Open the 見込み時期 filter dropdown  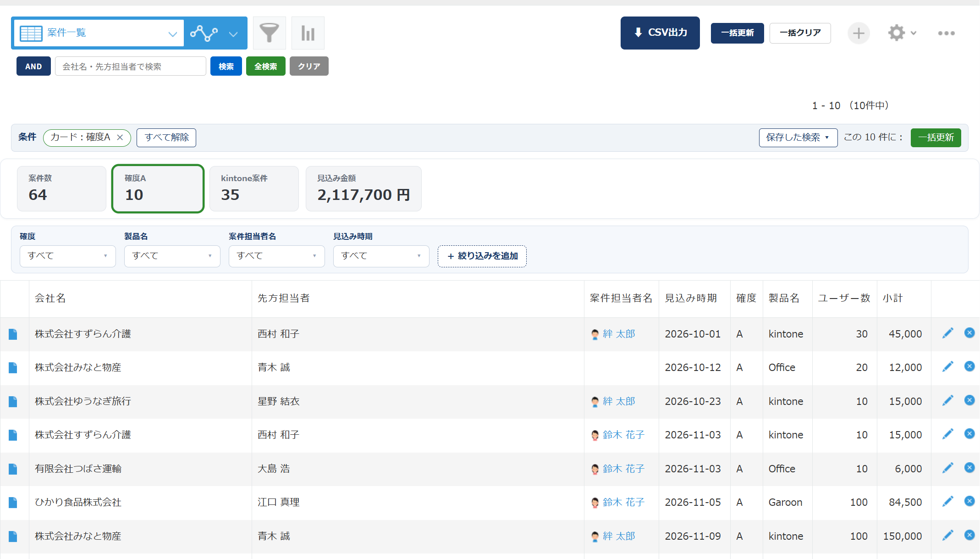point(381,256)
